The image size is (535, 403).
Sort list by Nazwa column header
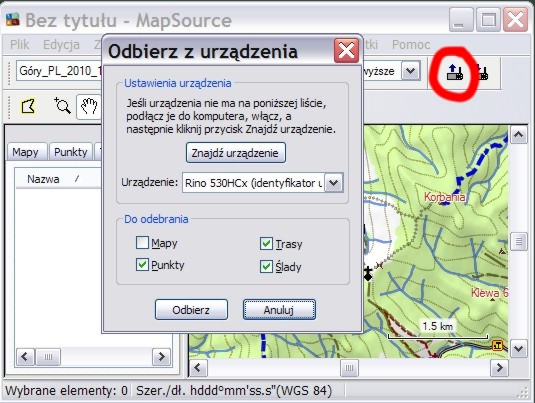(43, 179)
